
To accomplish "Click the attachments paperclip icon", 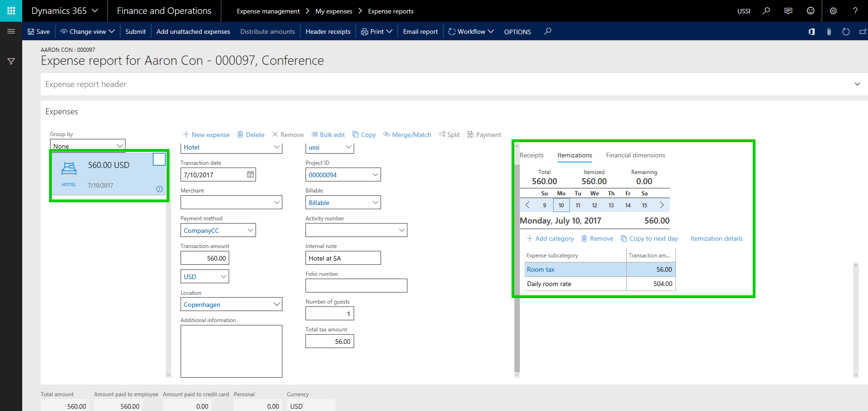I will [829, 31].
